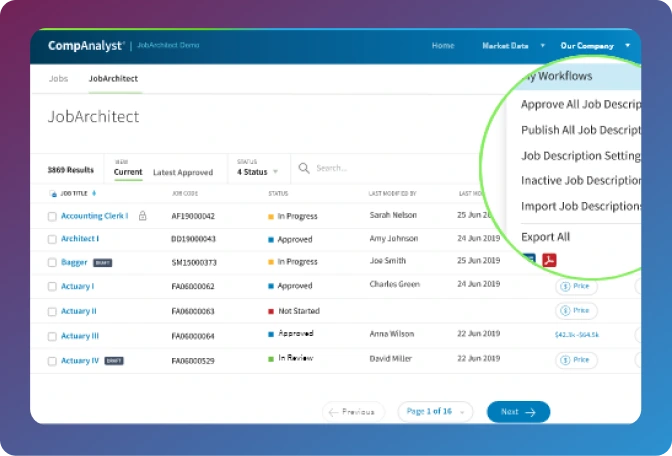The width and height of the screenshot is (672, 456).
Task: Check the Architect I row checkbox
Action: coord(52,239)
